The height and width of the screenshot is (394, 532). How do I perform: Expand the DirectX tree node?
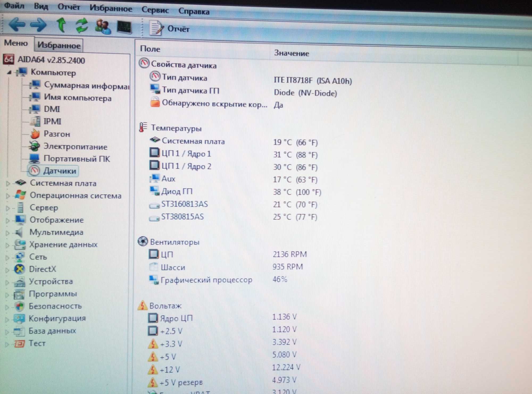(x=7, y=270)
